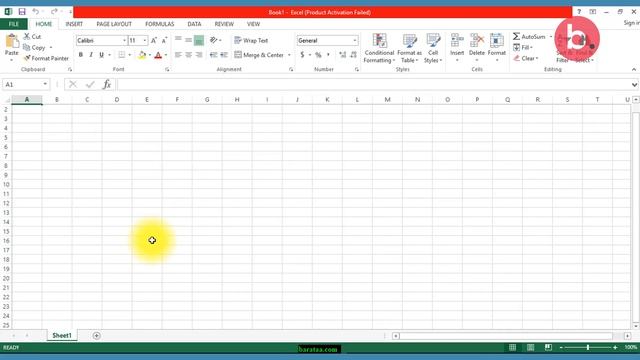640x360 pixels.
Task: Switch to Page Layout view in status bar
Action: point(531,347)
